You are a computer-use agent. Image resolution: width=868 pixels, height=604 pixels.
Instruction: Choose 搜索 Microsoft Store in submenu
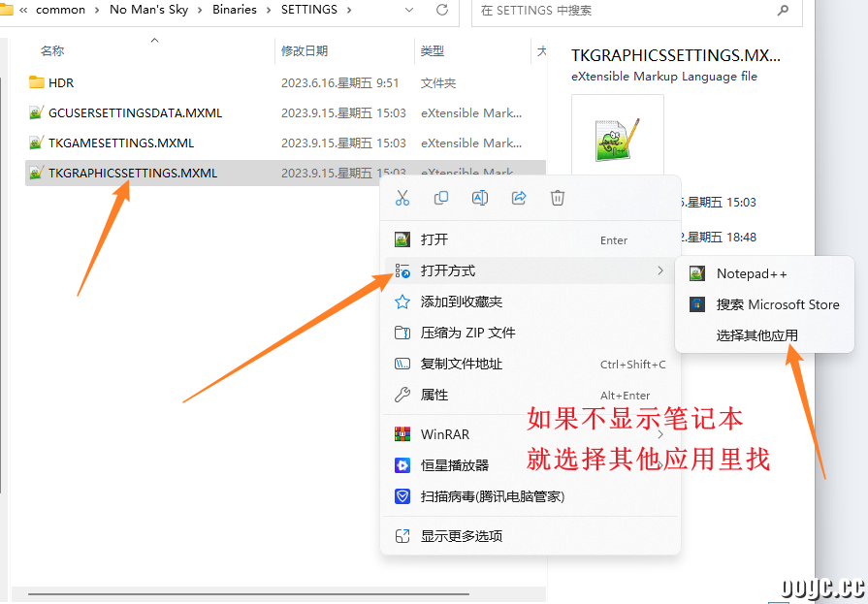[764, 304]
